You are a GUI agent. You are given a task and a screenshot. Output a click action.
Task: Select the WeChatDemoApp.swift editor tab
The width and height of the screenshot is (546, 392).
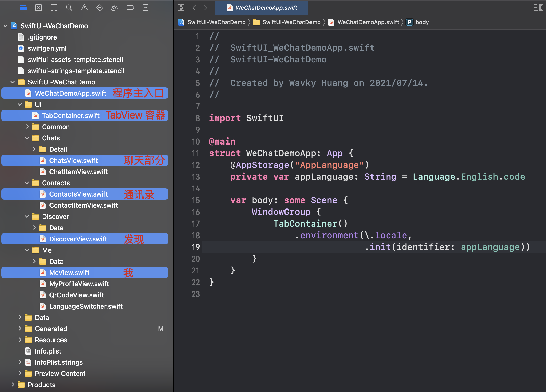point(262,8)
